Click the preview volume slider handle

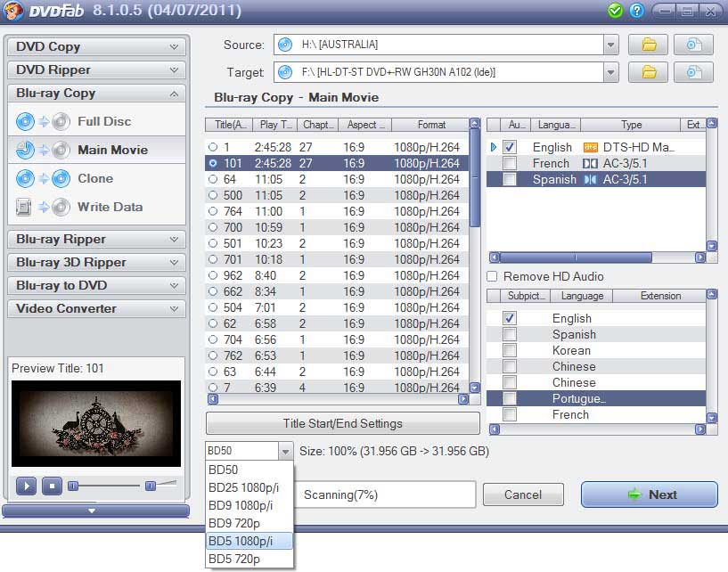point(151,486)
